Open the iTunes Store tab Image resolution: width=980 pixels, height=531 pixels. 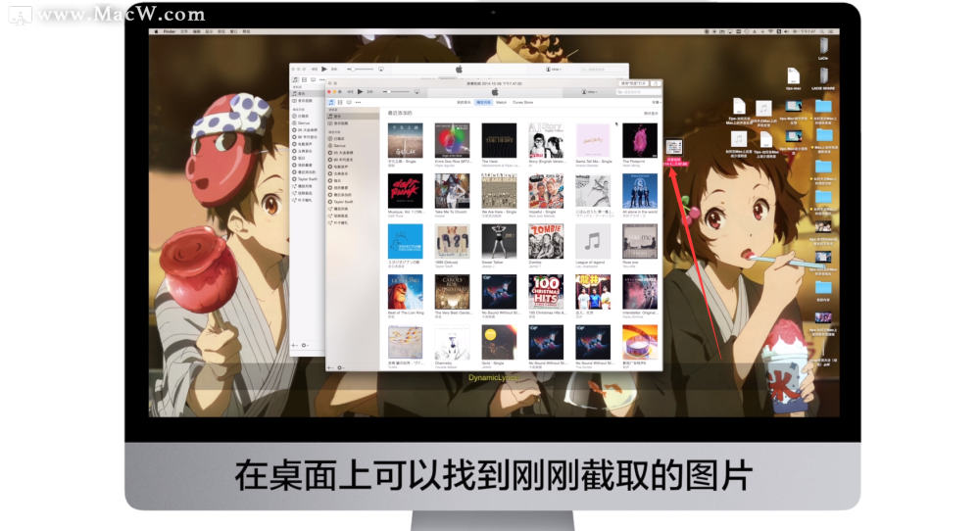pos(523,102)
